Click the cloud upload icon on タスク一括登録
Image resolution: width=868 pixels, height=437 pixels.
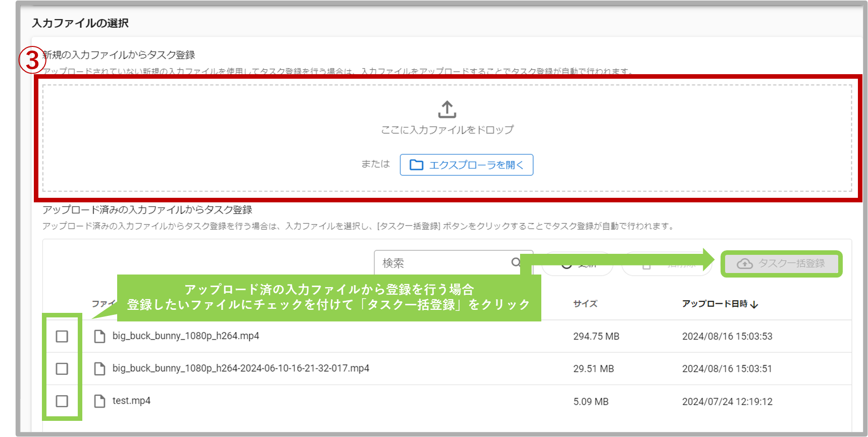coord(744,264)
